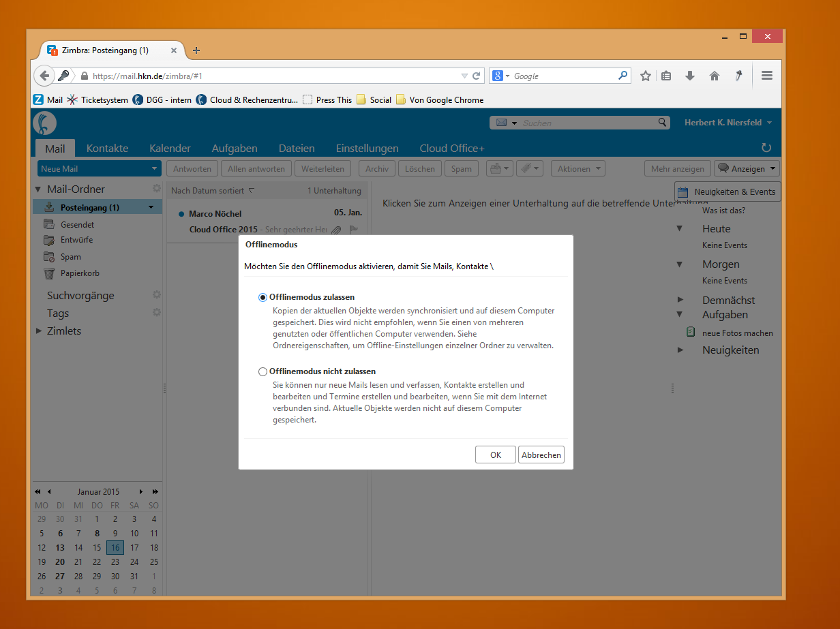Open the Posteingang folder dropdown arrow
Screen dimensions: 840x629
click(x=151, y=207)
